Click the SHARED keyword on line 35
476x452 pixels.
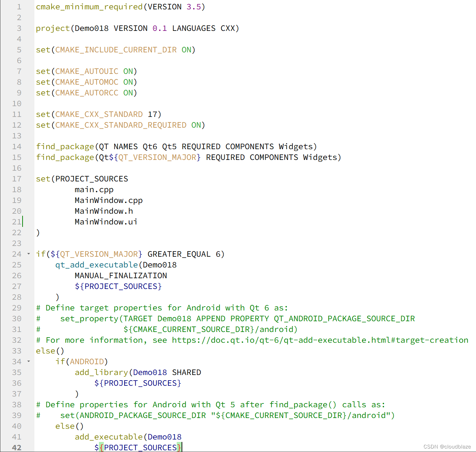click(x=186, y=373)
